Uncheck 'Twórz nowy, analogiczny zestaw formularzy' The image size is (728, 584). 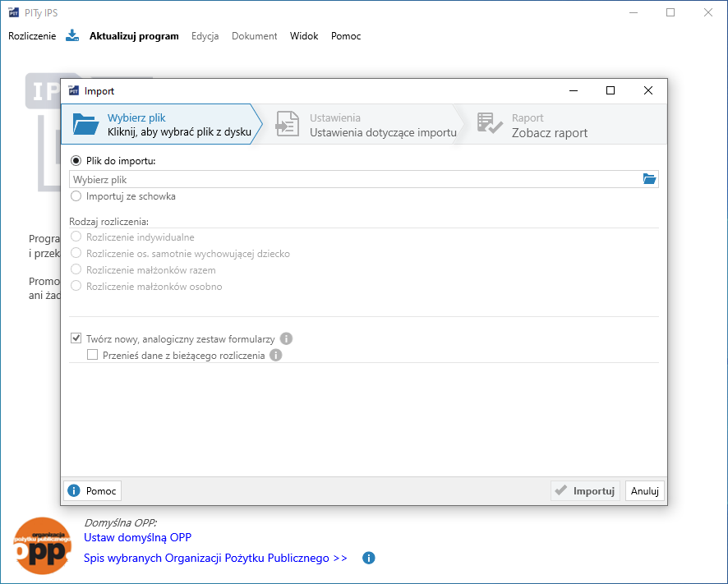tap(76, 338)
